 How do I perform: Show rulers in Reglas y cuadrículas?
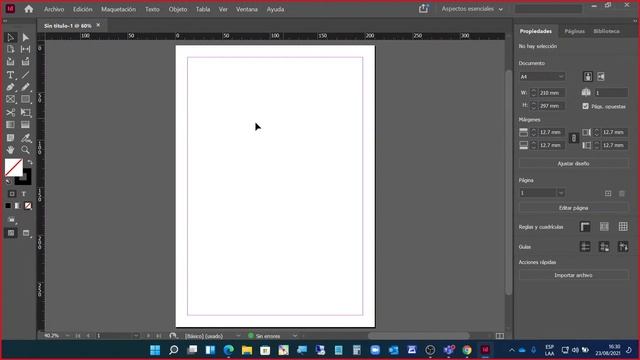(x=585, y=227)
